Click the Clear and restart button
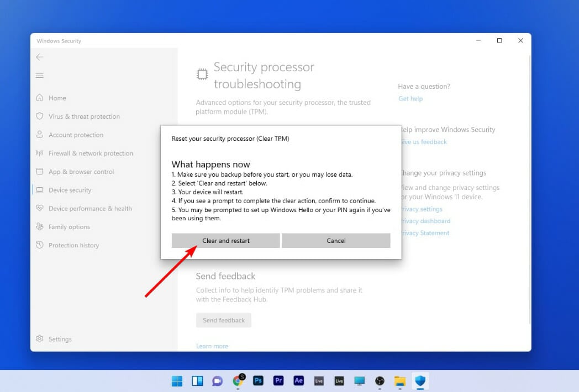Image resolution: width=579 pixels, height=392 pixels. tap(225, 241)
